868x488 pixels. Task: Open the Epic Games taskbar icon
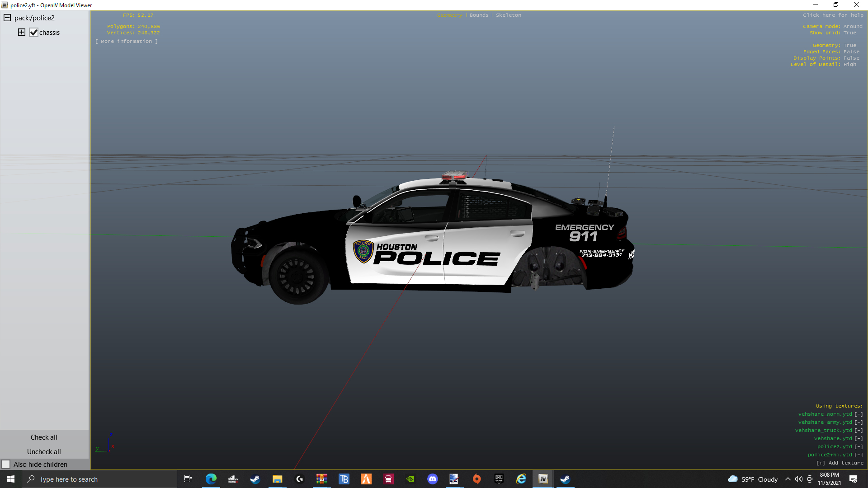[499, 479]
